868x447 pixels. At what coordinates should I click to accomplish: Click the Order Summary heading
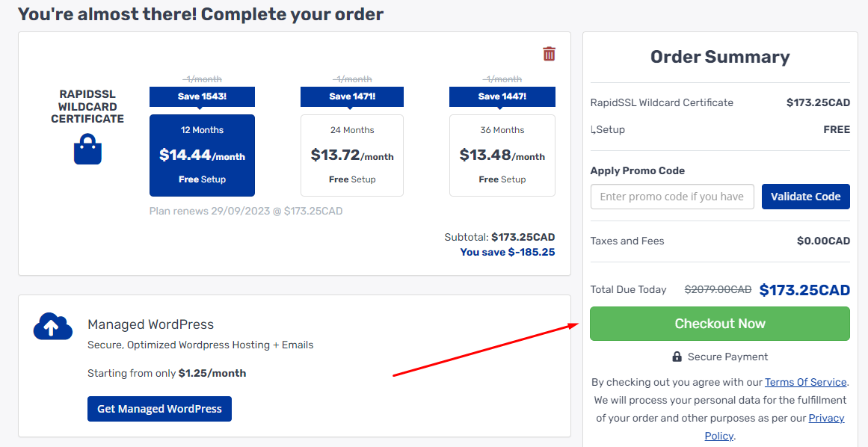[719, 57]
